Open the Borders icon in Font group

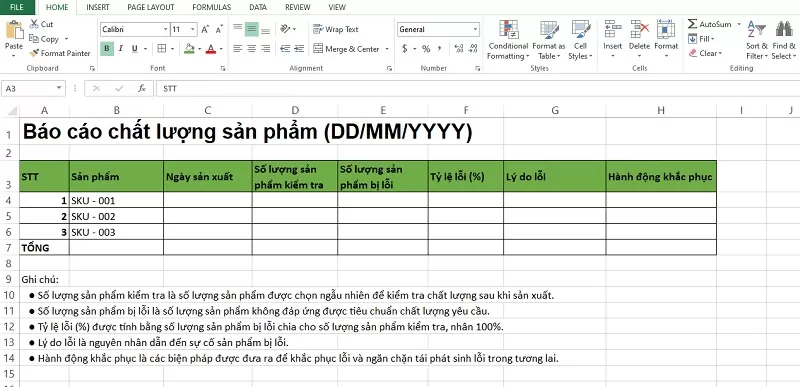(162, 49)
